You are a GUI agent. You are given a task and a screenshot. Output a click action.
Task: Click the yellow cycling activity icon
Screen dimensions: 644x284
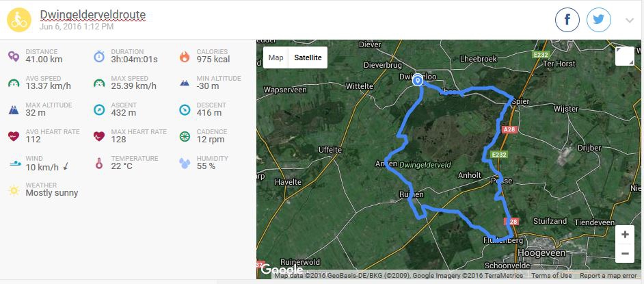19,20
